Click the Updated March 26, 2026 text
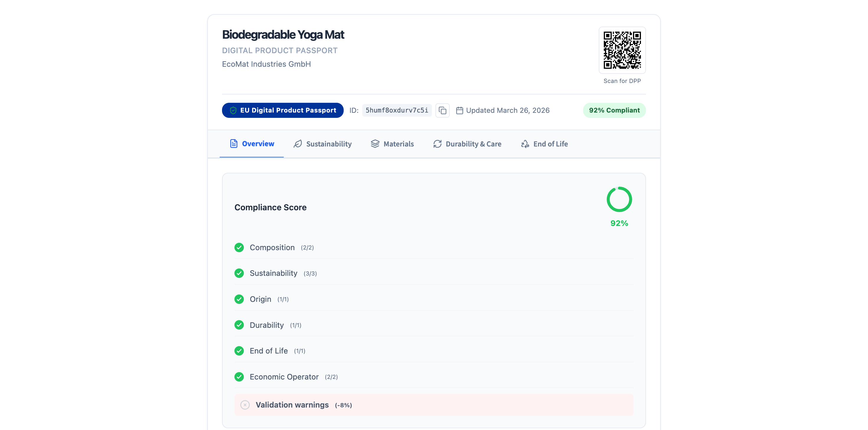 (508, 110)
